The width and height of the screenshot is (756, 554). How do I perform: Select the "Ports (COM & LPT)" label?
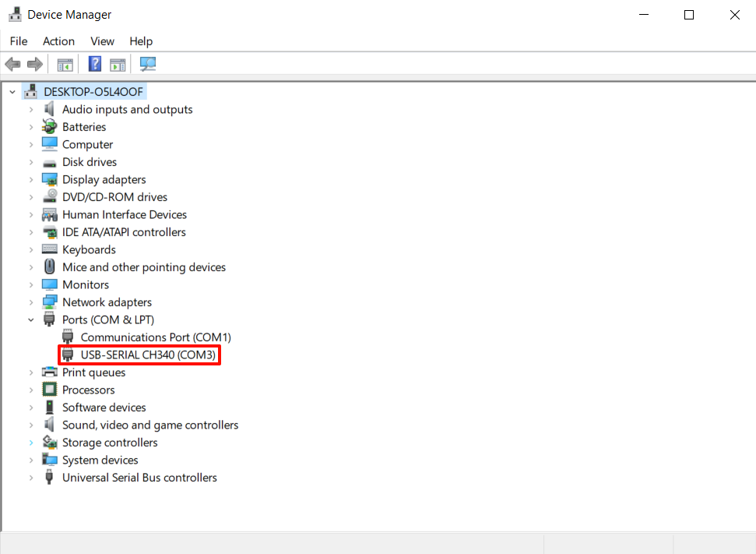[108, 319]
